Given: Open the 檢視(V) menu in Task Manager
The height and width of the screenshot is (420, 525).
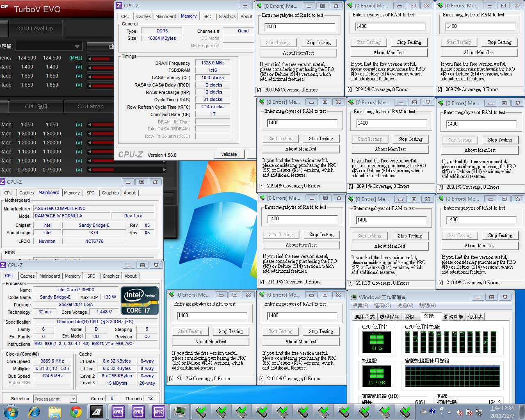Looking at the screenshot, I should click(405, 306).
